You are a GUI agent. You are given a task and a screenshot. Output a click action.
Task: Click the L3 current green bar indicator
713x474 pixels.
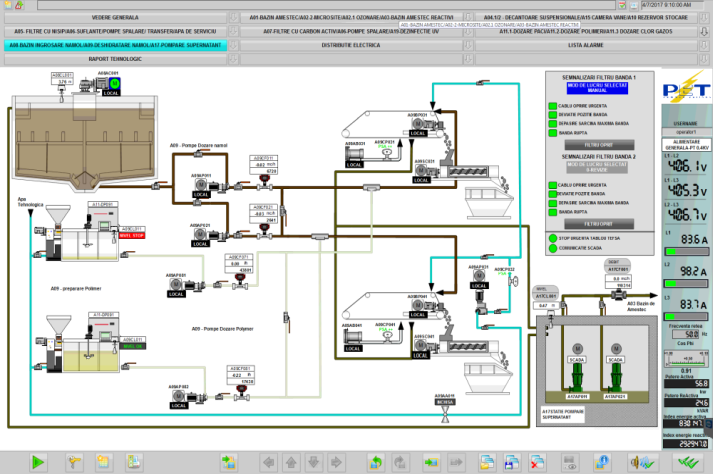click(686, 316)
